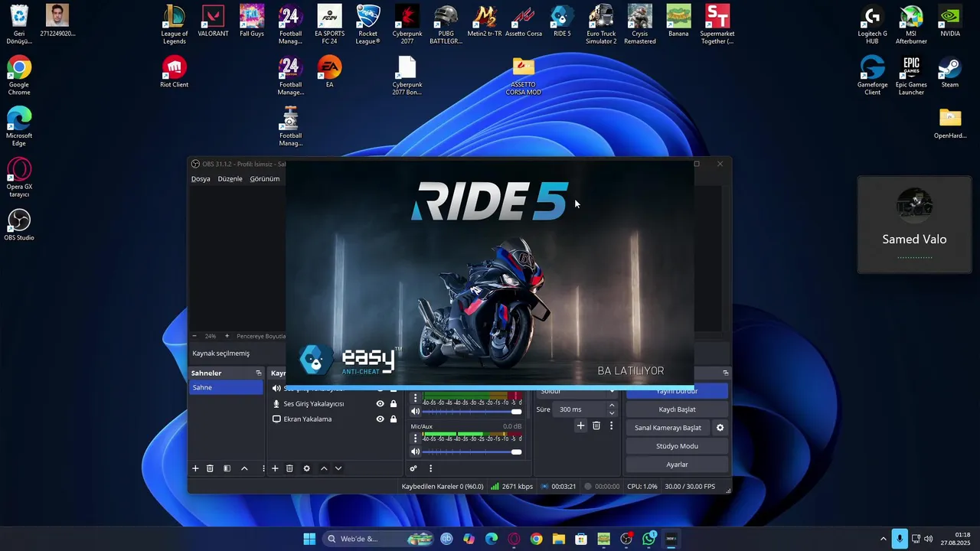Image resolution: width=980 pixels, height=551 pixels.
Task: Open virtual camera settings gear
Action: pos(720,428)
